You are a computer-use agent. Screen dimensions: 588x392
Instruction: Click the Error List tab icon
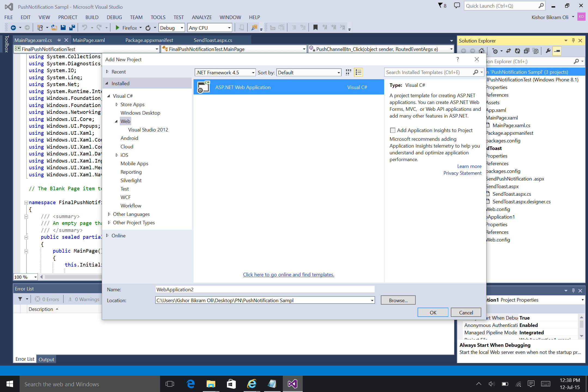(x=24, y=359)
